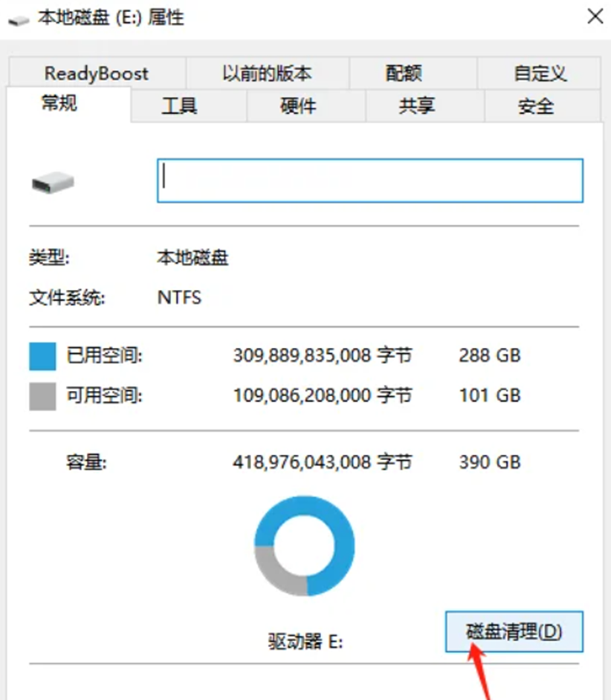Click the large drive icon beside name field
This screenshot has height=700, width=611.
point(53,183)
